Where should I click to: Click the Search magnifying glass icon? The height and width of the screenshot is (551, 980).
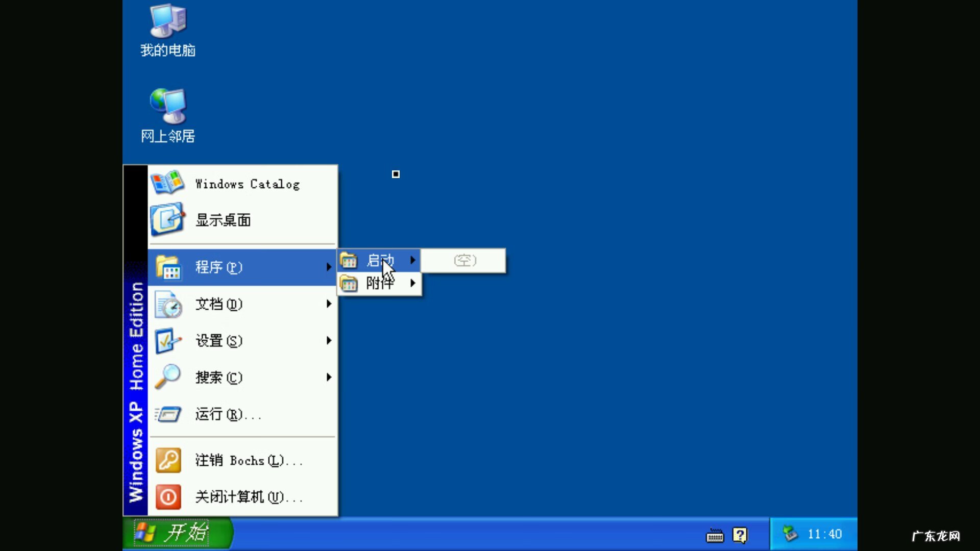coord(167,377)
